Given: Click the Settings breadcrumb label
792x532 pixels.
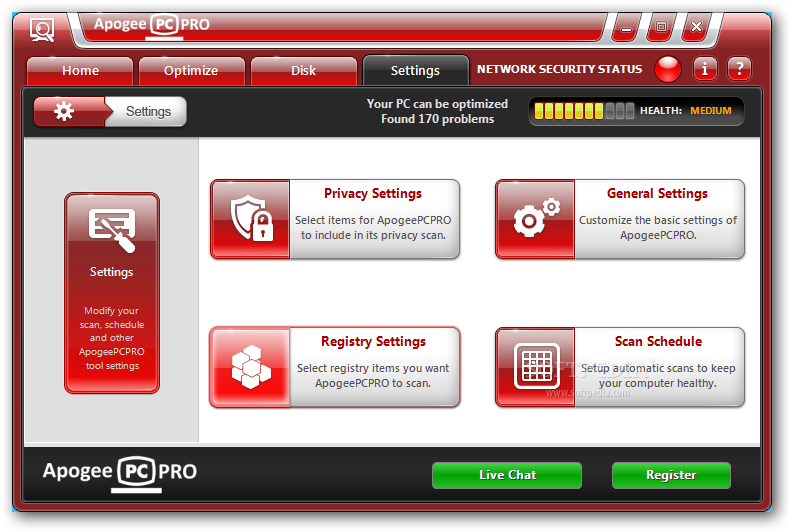Looking at the screenshot, I should (x=148, y=111).
